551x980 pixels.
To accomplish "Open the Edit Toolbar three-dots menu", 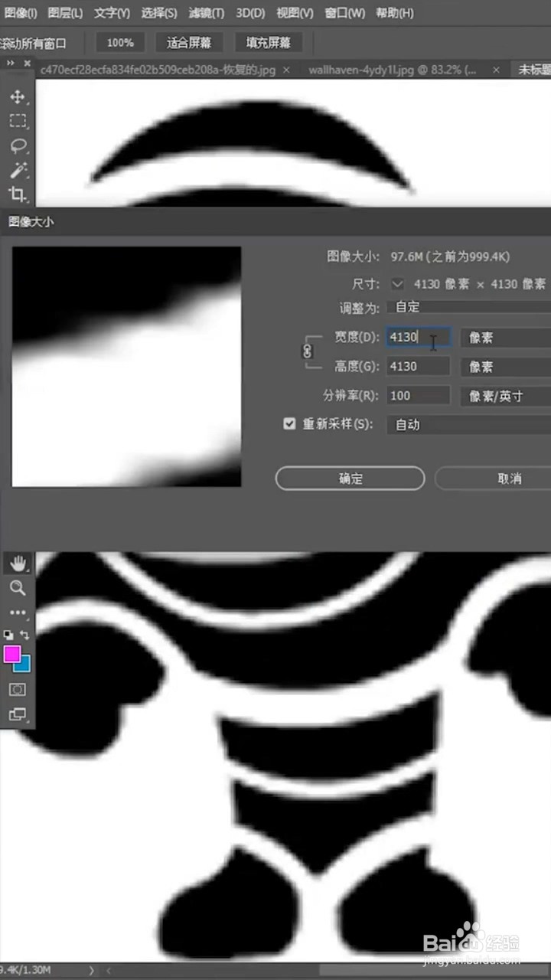I will coord(18,612).
